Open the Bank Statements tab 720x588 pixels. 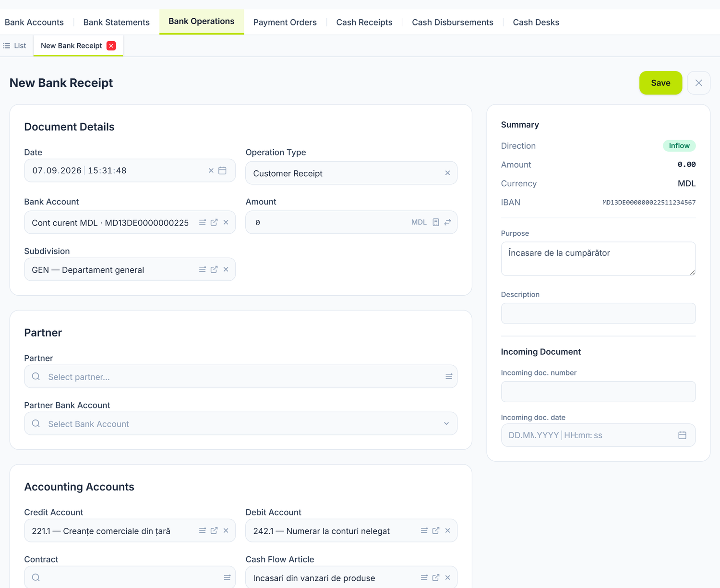117,22
